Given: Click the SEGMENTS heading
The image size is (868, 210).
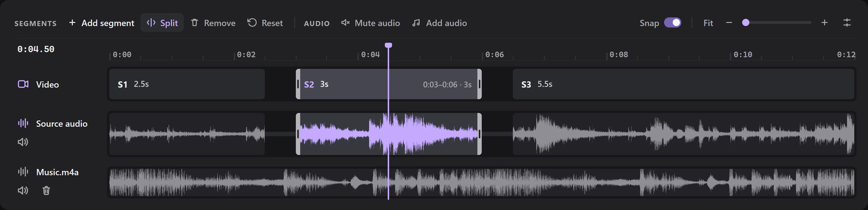Looking at the screenshot, I should coord(35,23).
